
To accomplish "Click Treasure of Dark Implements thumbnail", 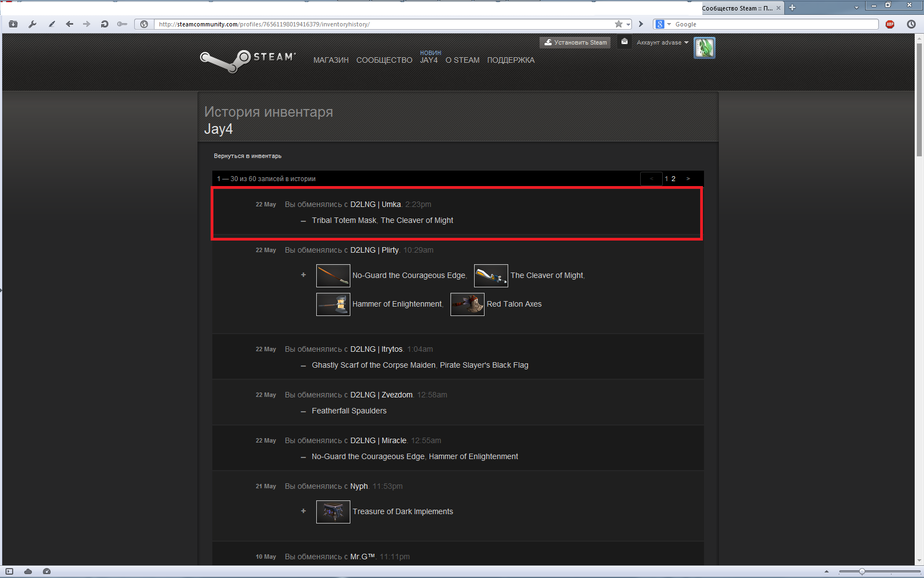I will tap(333, 512).
